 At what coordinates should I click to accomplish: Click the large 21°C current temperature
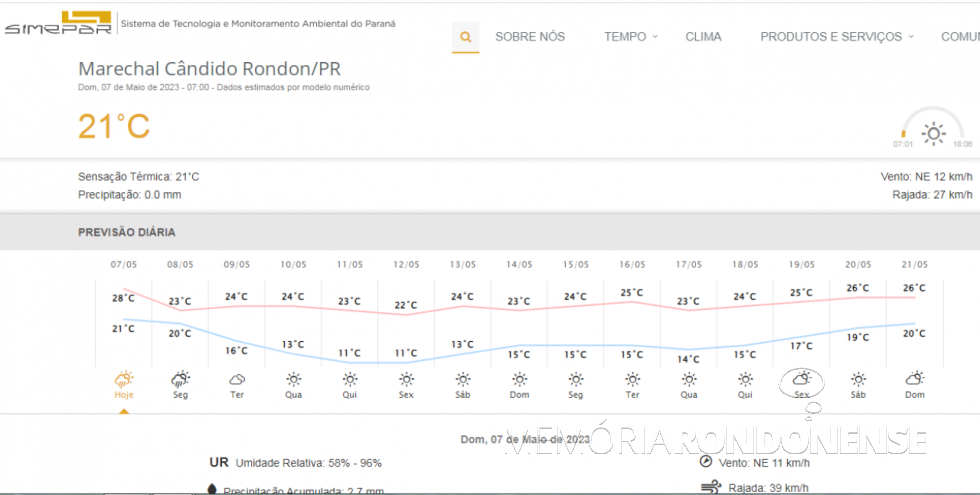tap(114, 126)
